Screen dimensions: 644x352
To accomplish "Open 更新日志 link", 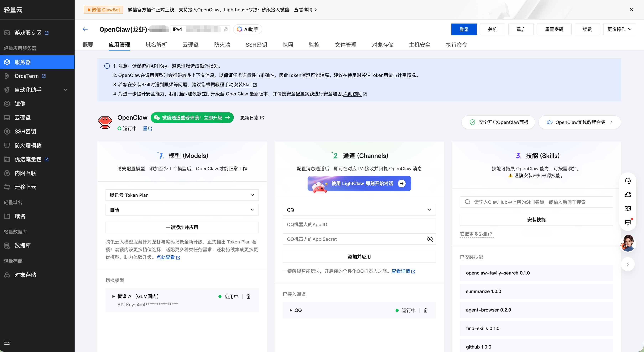I will [252, 118].
